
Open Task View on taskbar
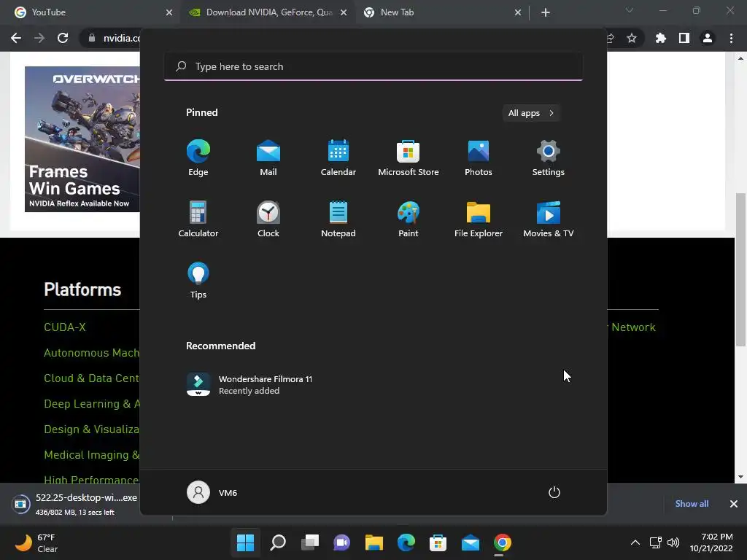309,542
